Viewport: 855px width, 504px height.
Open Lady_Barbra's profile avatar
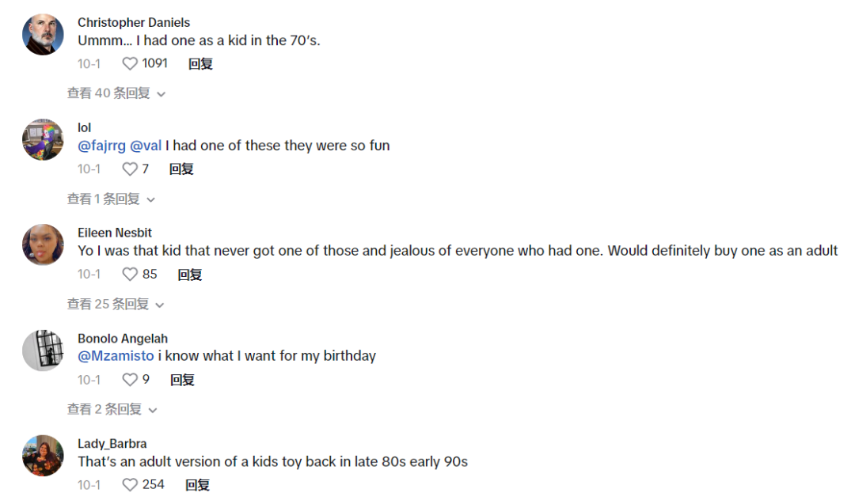pos(43,456)
